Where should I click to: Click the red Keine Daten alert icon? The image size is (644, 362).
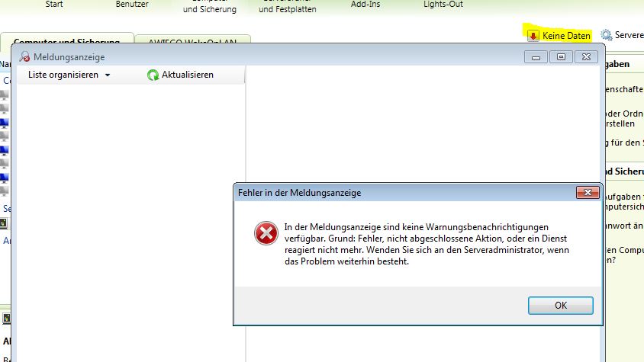[533, 35]
